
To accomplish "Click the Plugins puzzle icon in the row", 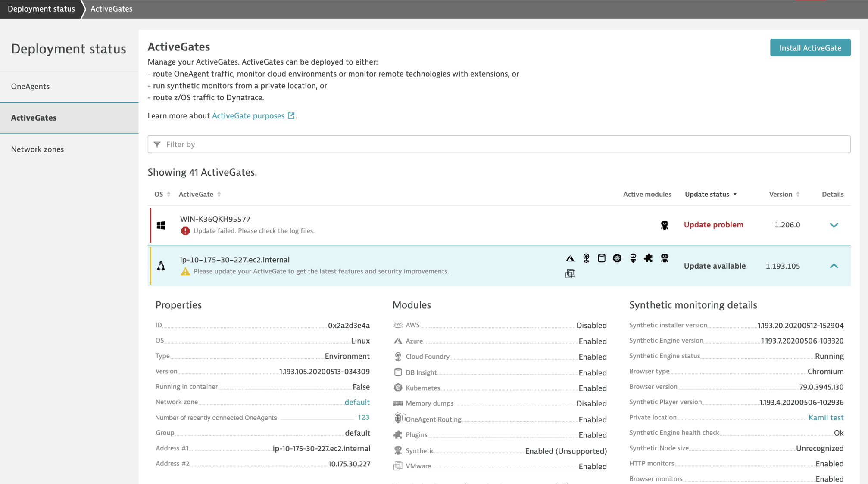I will 648,258.
